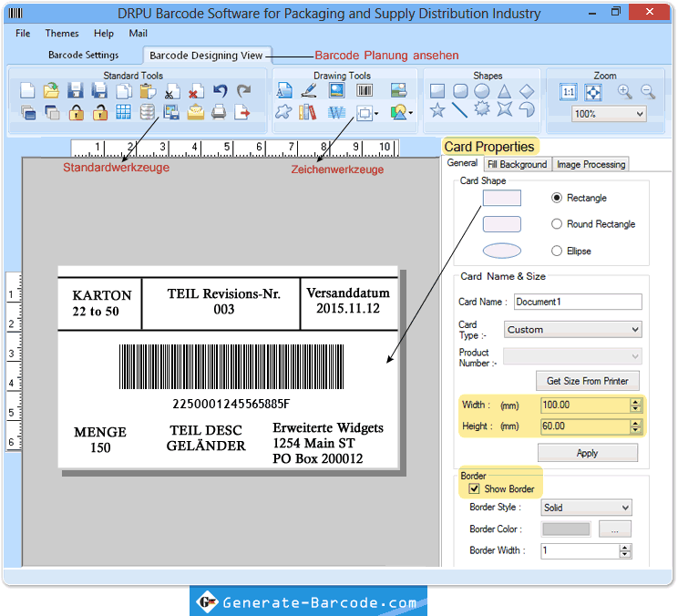
Task: Undo with the blue arrow icon
Action: point(221,91)
